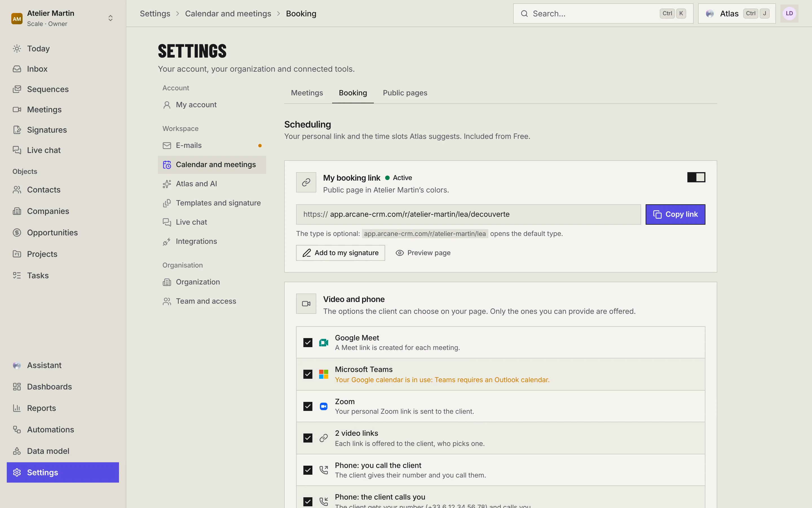Viewport: 812px width, 508px height.
Task: Open the Data model icon
Action: 17,451
